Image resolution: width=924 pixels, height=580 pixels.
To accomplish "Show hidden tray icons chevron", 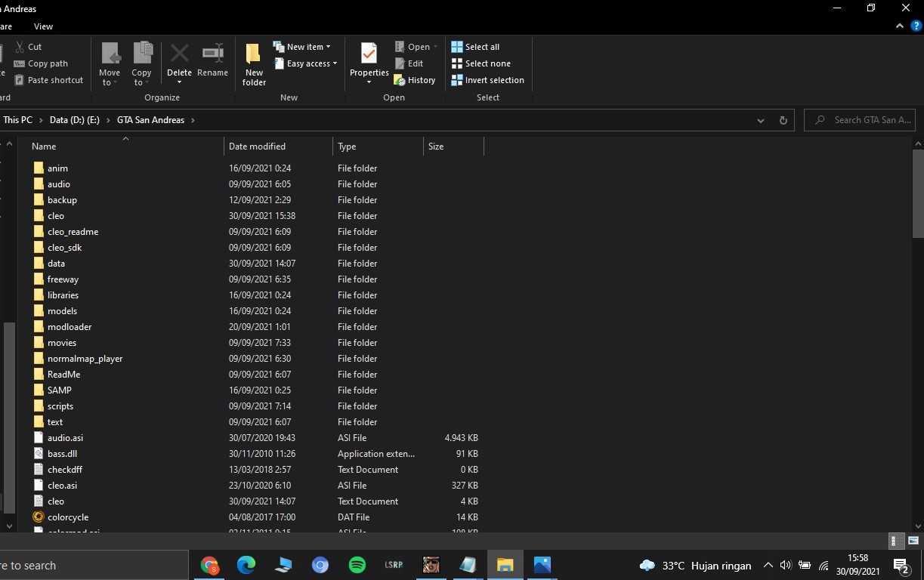I will 768,565.
